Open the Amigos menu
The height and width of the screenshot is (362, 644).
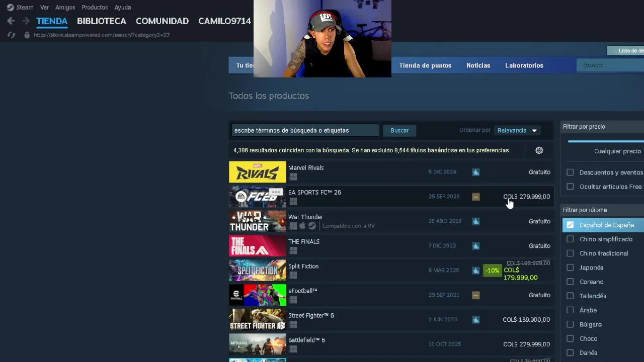pos(65,8)
